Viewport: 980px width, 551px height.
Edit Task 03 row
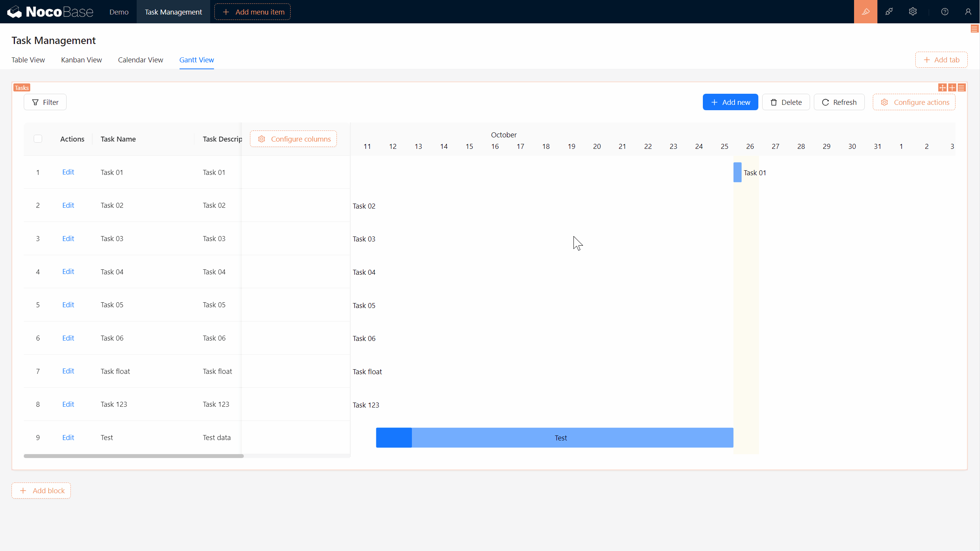pos(68,239)
